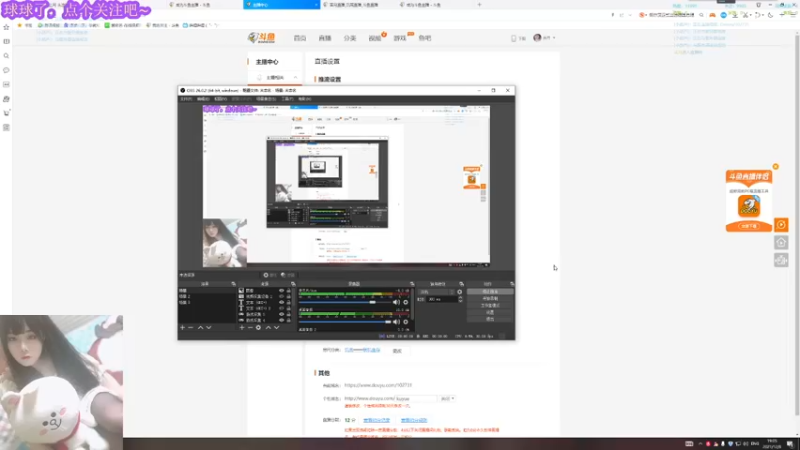The image size is (800, 450).
Task: Adjust first mixer channel volume slider
Action: (345, 302)
